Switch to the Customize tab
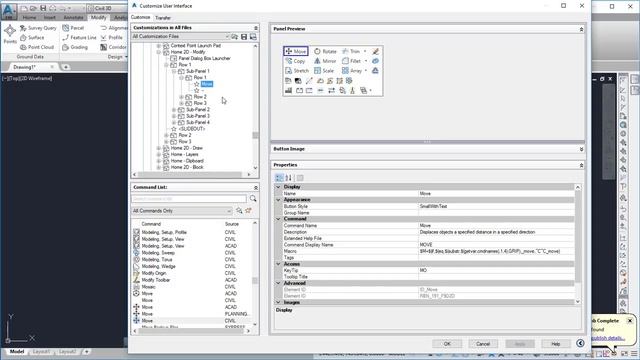This screenshot has height=360, width=640. pyautogui.click(x=140, y=18)
